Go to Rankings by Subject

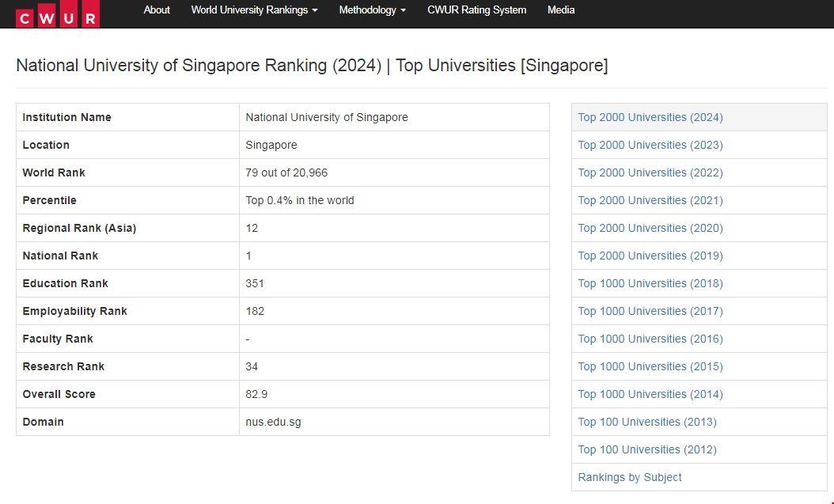pyautogui.click(x=630, y=477)
